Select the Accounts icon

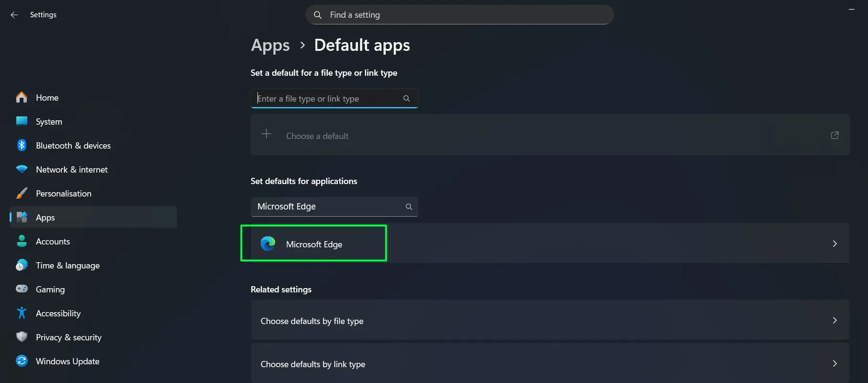point(22,241)
